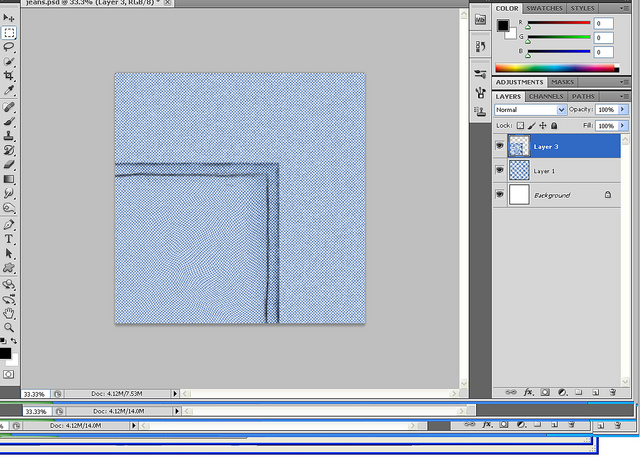Hide Layer 3 using its eye icon

pos(500,146)
